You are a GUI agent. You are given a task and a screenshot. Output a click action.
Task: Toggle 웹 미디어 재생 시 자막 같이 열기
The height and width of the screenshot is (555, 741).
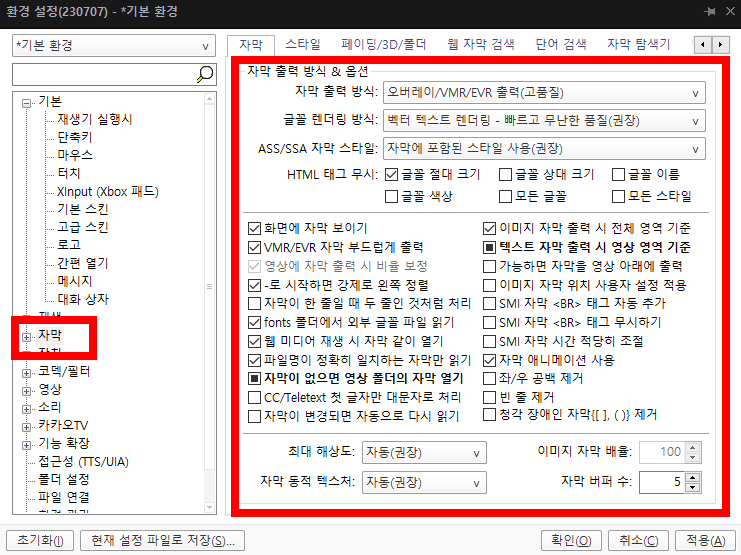tap(254, 341)
